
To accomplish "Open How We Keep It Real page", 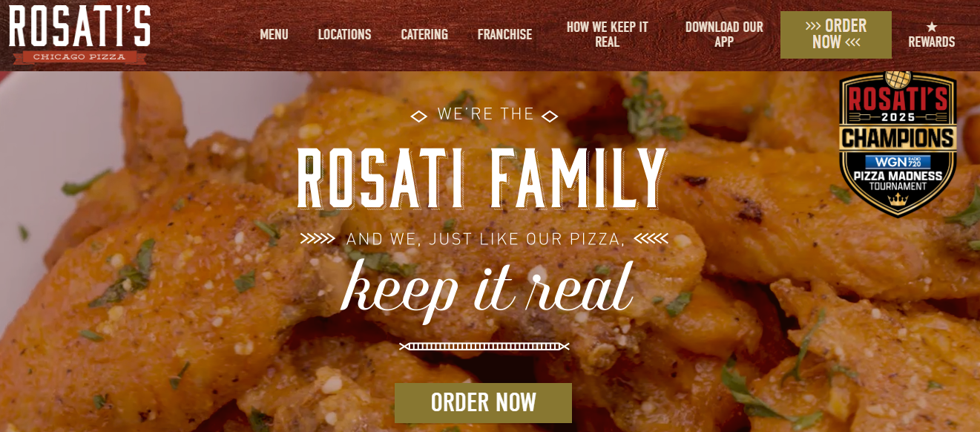I will coord(607,35).
